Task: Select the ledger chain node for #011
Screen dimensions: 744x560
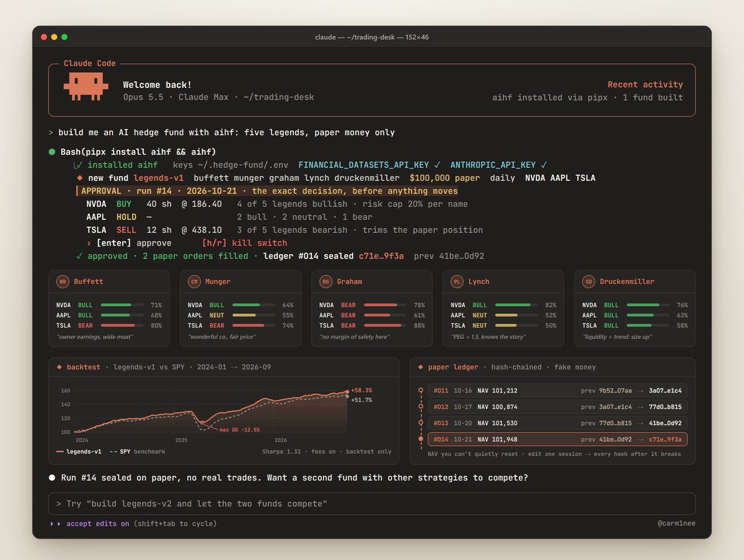Action: (421, 390)
